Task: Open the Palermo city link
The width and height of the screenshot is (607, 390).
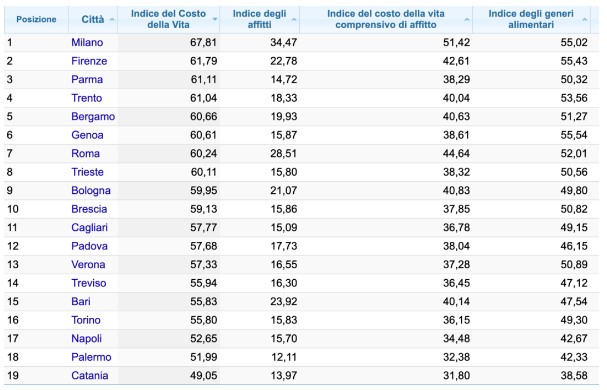Action: 91,357
